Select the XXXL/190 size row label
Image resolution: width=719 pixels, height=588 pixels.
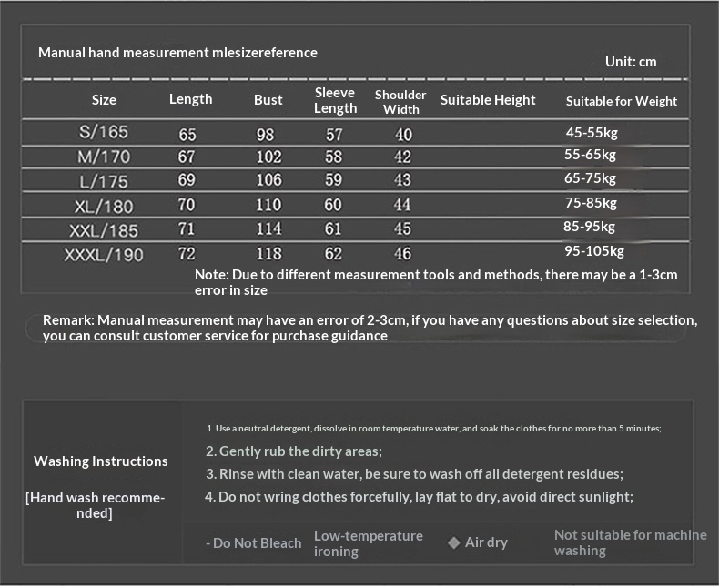(x=104, y=254)
